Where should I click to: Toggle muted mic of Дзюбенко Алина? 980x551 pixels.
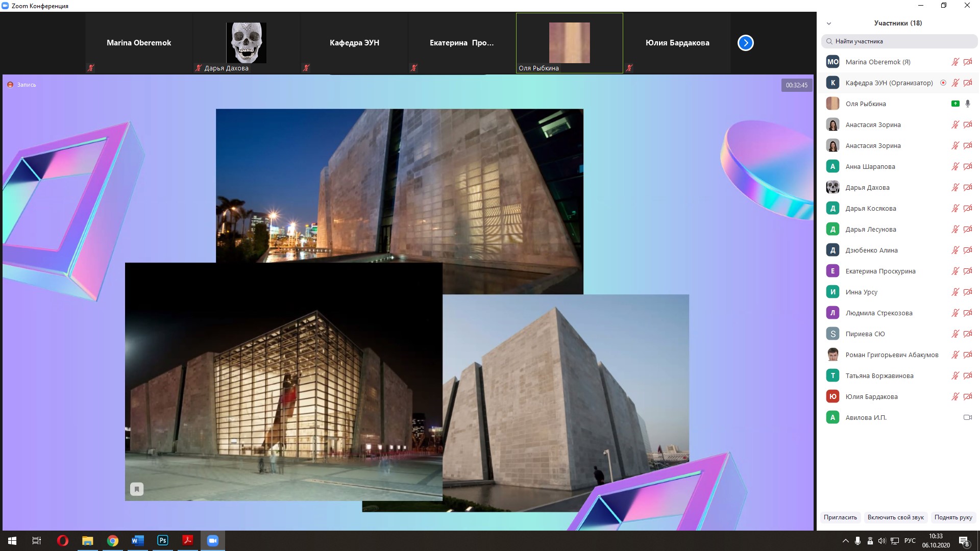pos(955,250)
